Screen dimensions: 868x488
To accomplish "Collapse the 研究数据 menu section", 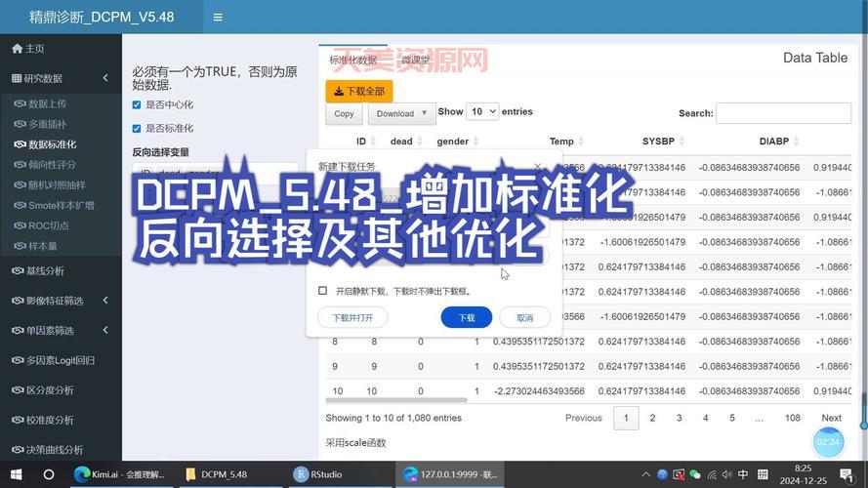I will point(105,78).
